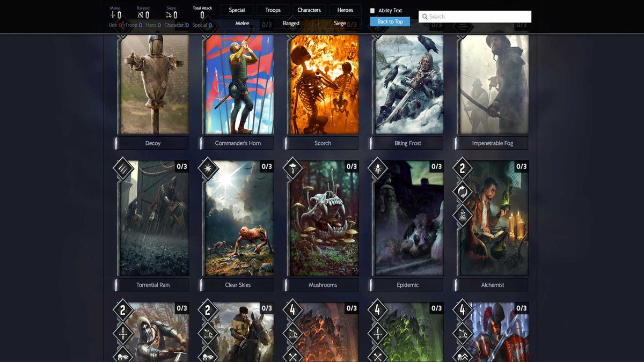Click siege catapult icon on red-shield knight card
Screen dimensions: 644x362
pos(462,334)
